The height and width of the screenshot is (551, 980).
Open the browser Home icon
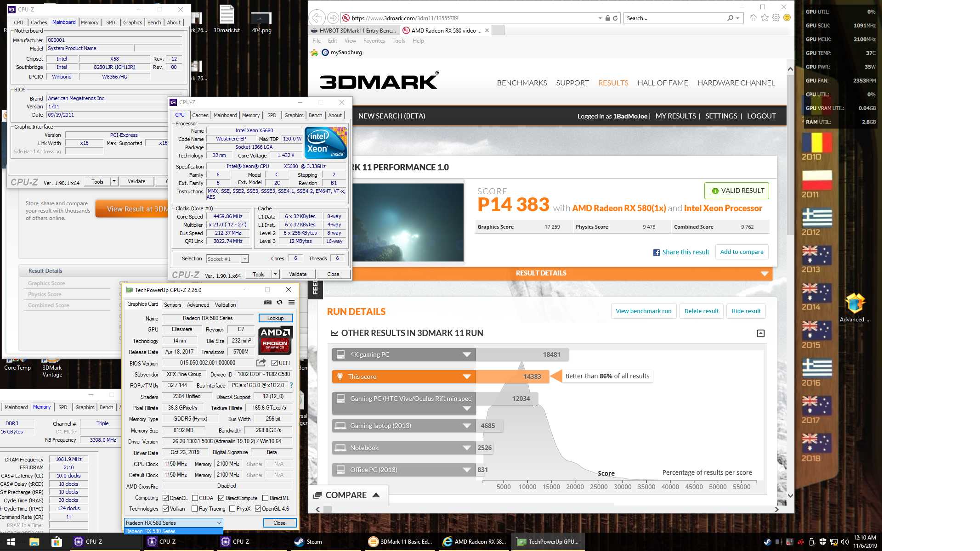(753, 17)
